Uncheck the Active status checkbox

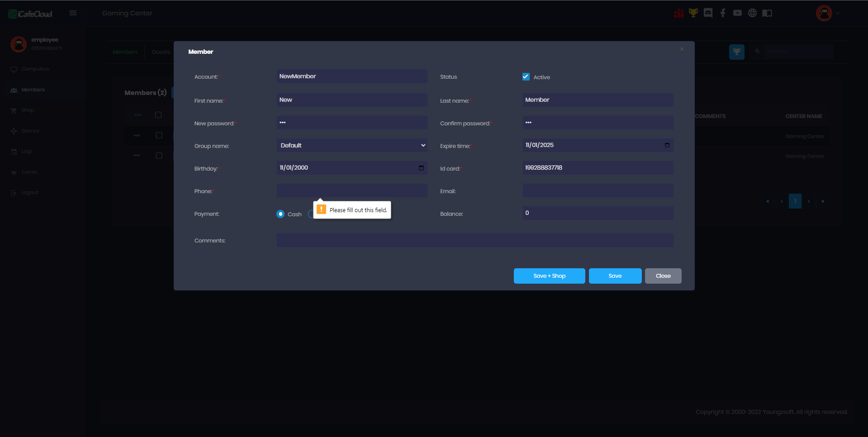526,77
